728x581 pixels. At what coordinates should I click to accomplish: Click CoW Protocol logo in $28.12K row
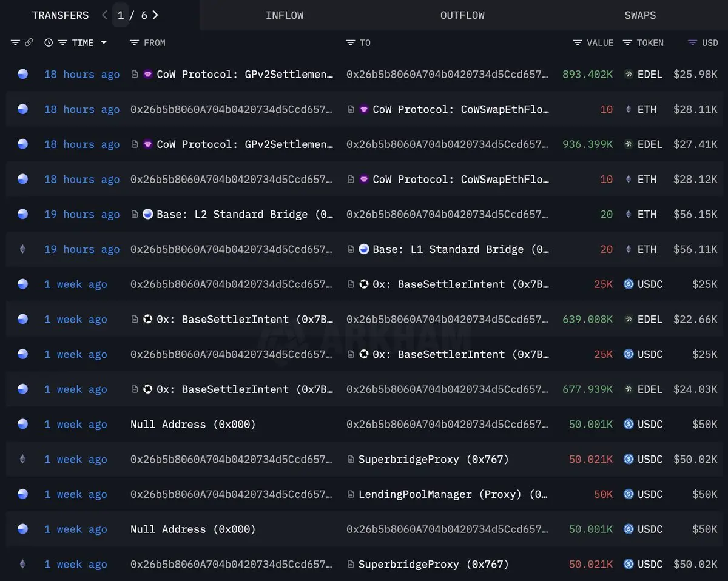point(364,180)
